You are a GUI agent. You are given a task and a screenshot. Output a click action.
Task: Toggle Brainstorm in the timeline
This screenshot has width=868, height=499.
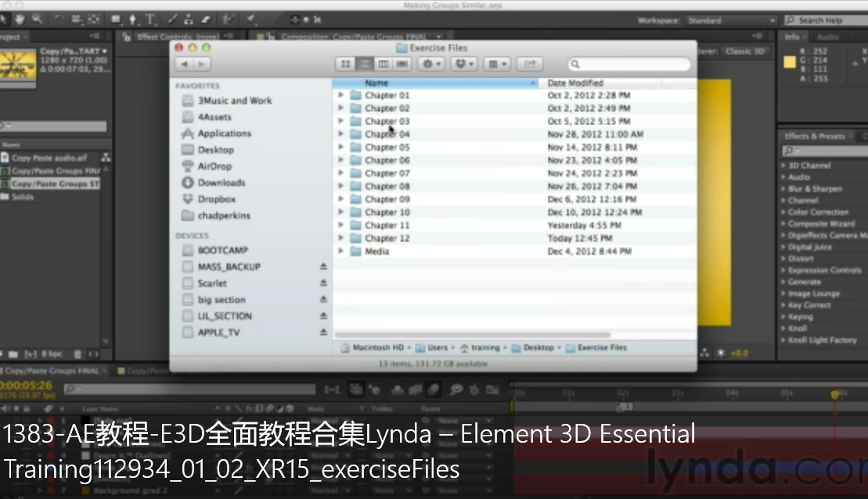[x=456, y=390]
